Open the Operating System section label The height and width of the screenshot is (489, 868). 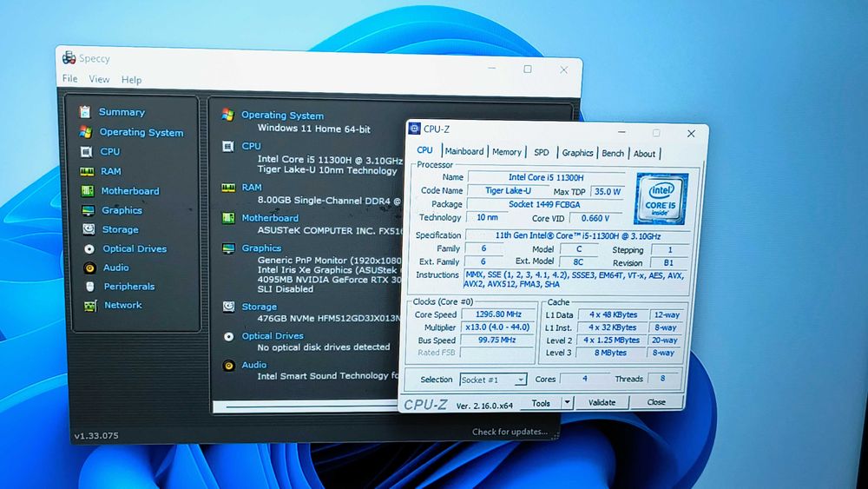[x=141, y=132]
